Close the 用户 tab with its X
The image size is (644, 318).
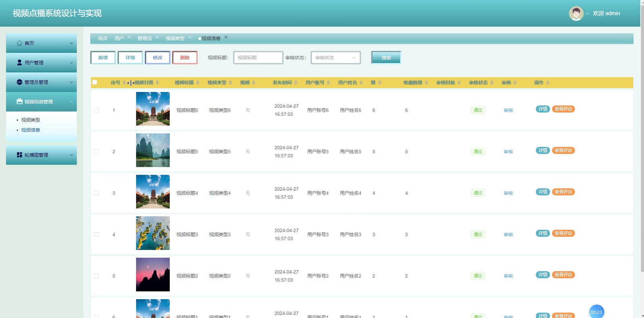point(129,37)
